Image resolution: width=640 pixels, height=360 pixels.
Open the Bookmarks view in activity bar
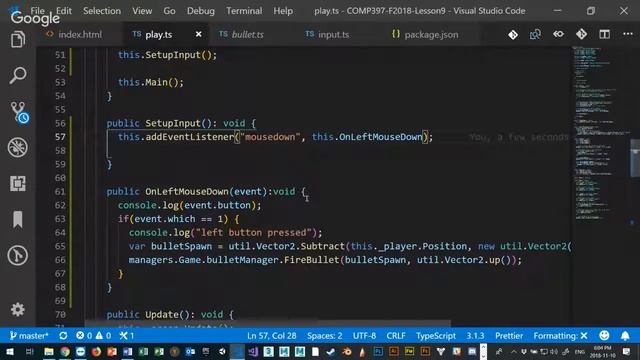click(x=18, y=220)
